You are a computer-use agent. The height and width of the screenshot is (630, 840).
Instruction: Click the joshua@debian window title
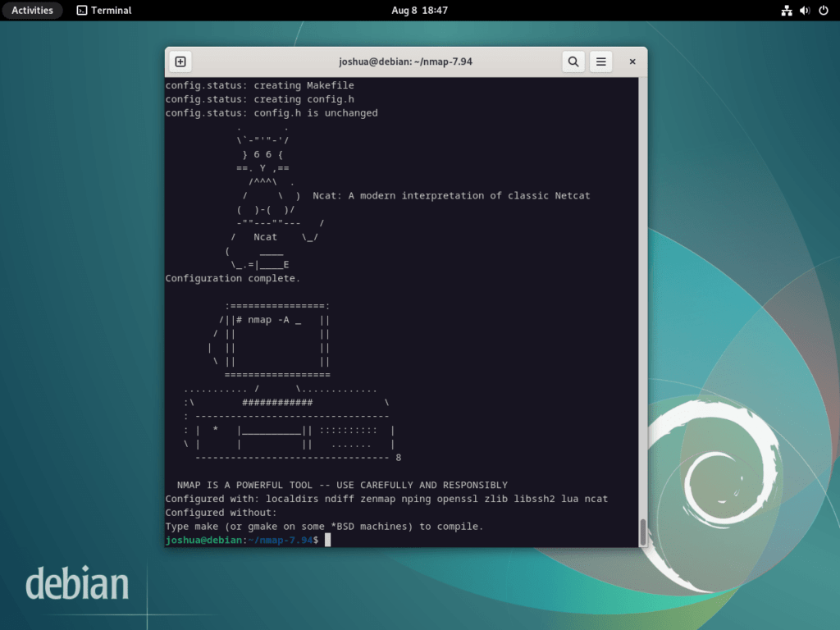[405, 61]
